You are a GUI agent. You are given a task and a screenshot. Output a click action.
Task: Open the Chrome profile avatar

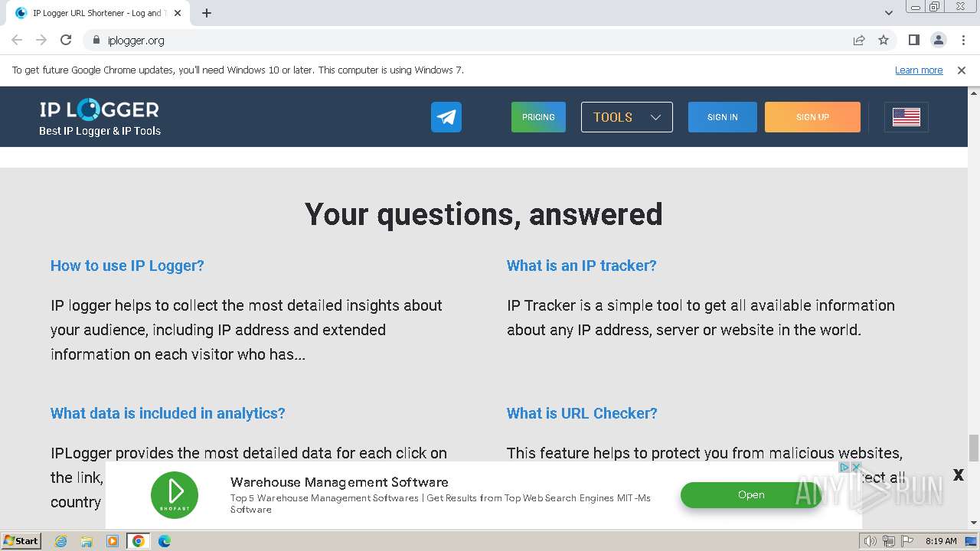tap(939, 40)
